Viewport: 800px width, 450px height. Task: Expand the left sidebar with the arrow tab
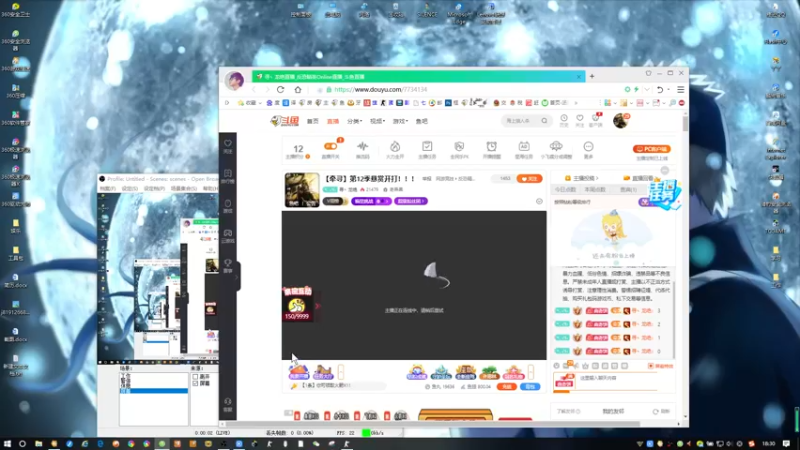tap(237, 277)
